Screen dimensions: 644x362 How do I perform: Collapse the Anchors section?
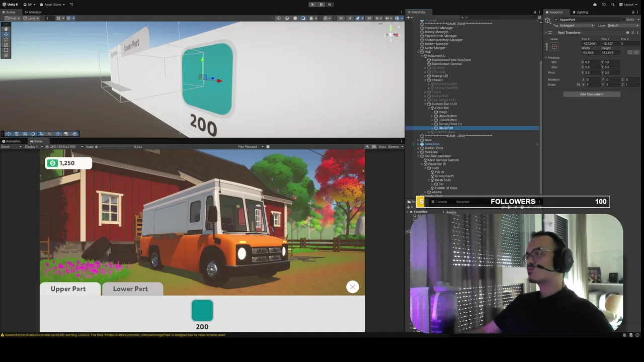coord(546,58)
